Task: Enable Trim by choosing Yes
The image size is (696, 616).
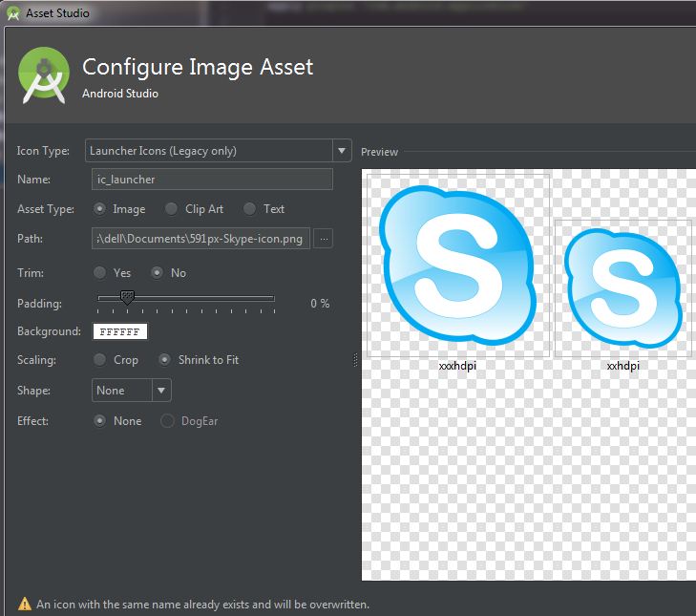Action: (100, 273)
